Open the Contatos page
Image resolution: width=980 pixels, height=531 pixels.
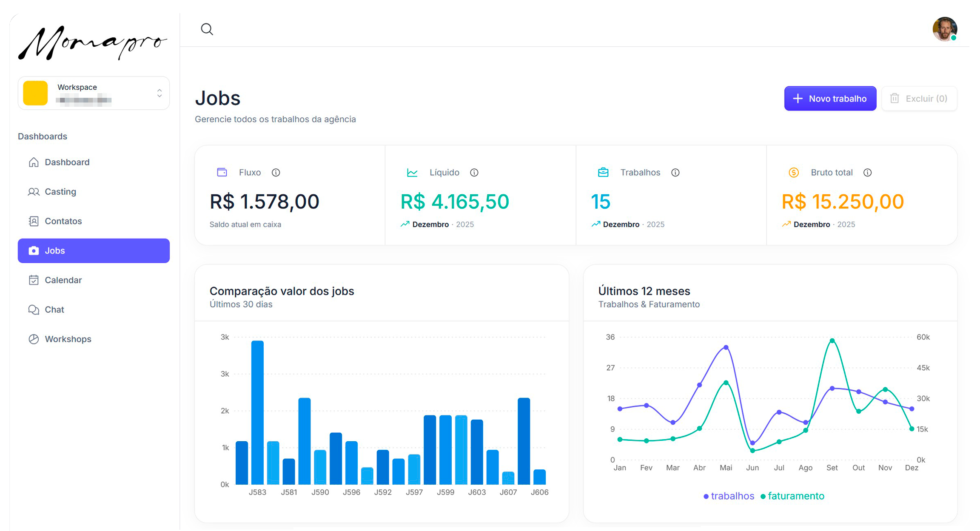[63, 221]
